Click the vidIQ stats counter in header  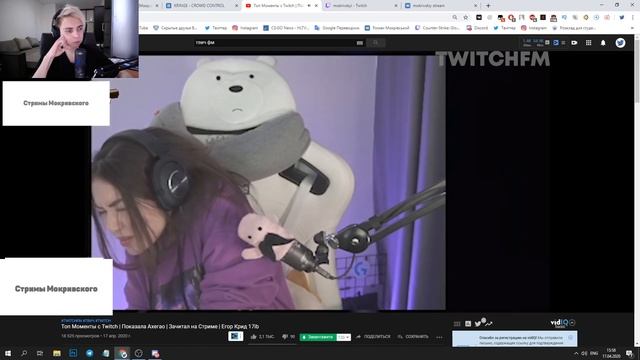pos(533,42)
